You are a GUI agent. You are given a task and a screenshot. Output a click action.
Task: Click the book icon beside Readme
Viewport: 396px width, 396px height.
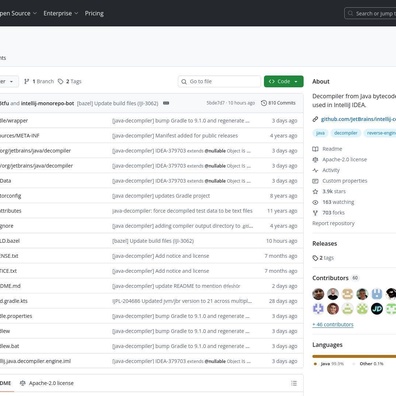coord(315,149)
